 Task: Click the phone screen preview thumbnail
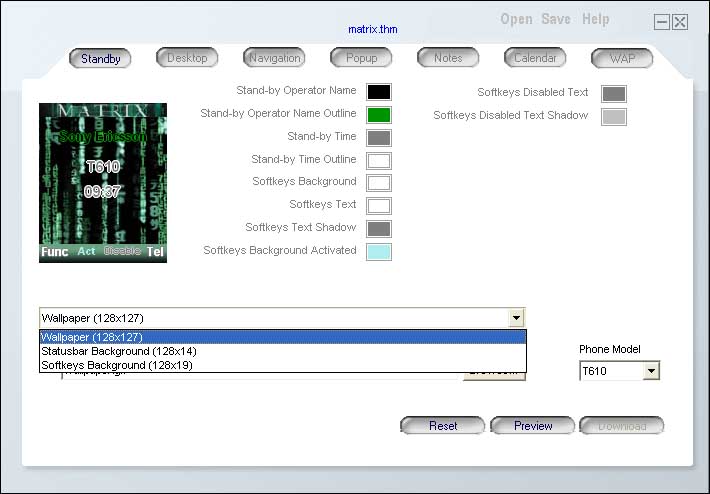[x=103, y=183]
